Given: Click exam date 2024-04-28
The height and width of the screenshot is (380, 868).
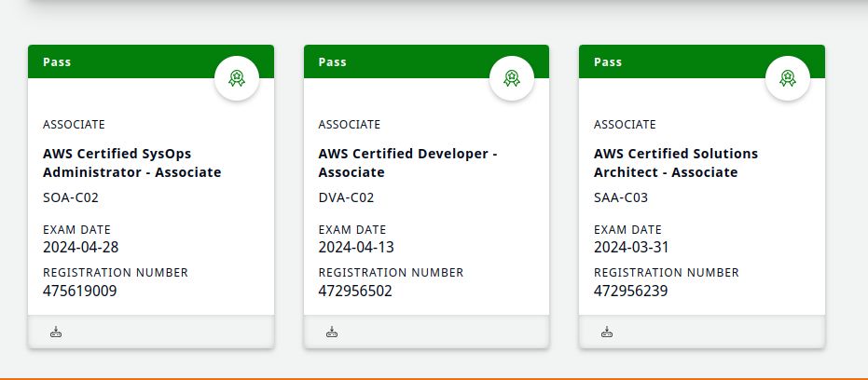Looking at the screenshot, I should (x=81, y=247).
